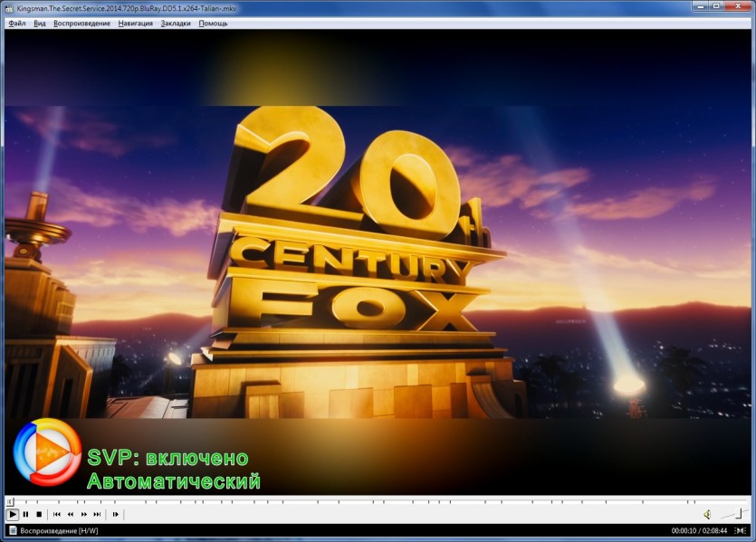This screenshot has width=756, height=542.
Task: Mute audio with the speaker icon
Action: 707,515
